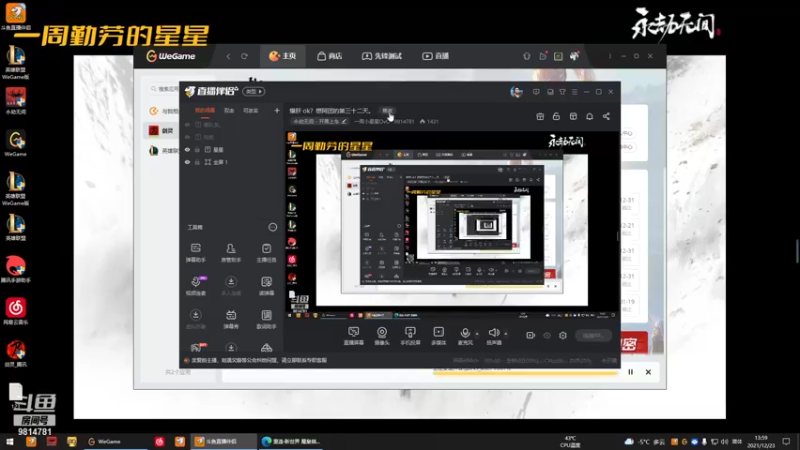Select 剑灵 in the WeGame sidebar
The height and width of the screenshot is (450, 800).
pyautogui.click(x=162, y=131)
